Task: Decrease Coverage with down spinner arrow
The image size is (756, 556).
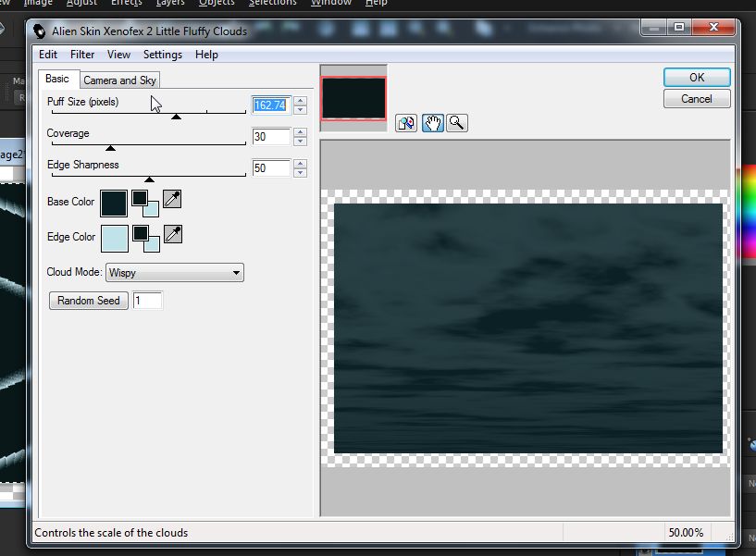Action: coord(301,141)
